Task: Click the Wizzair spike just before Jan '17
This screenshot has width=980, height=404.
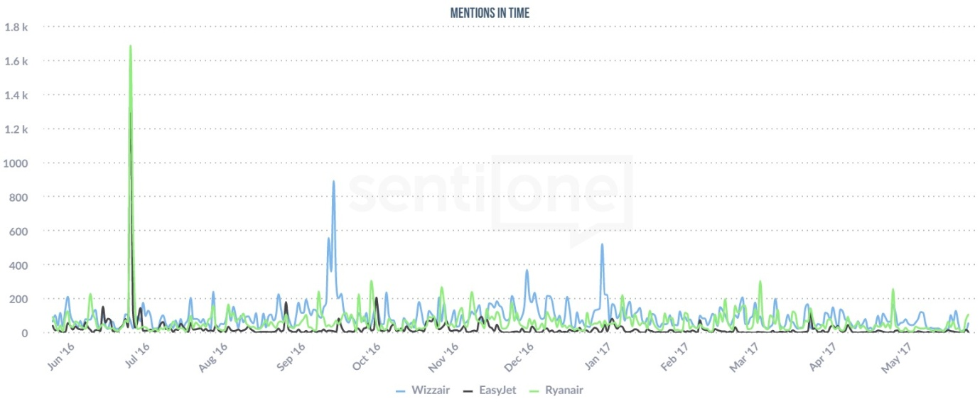Action: pos(602,245)
